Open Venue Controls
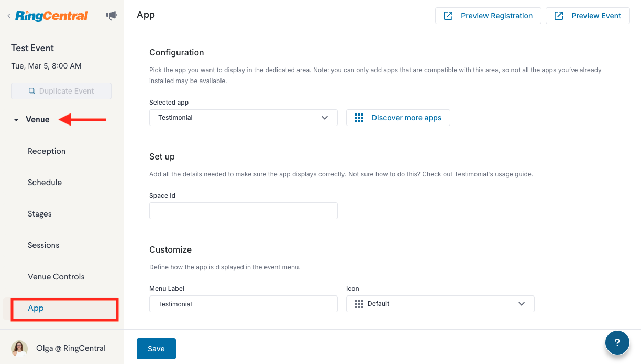 pos(56,277)
